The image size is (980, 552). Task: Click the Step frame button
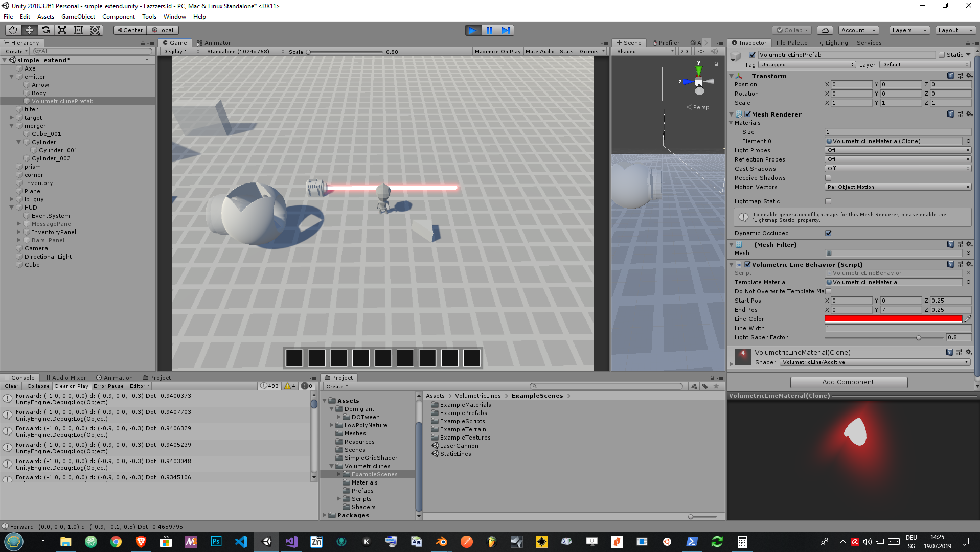506,30
